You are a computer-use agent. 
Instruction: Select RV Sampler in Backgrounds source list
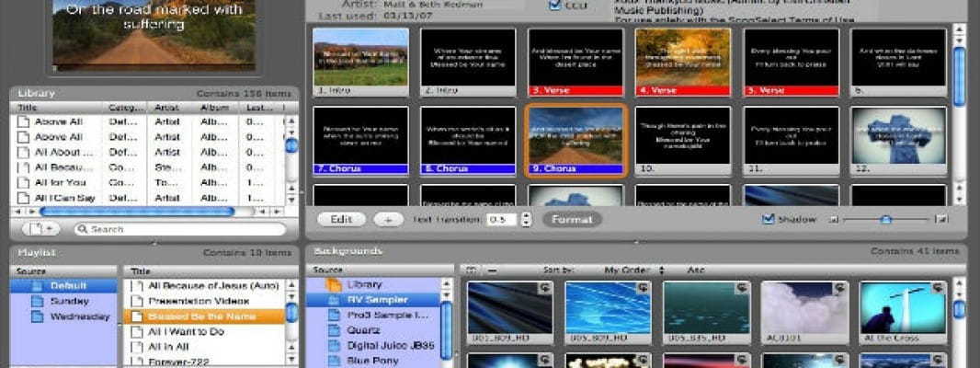(x=373, y=300)
